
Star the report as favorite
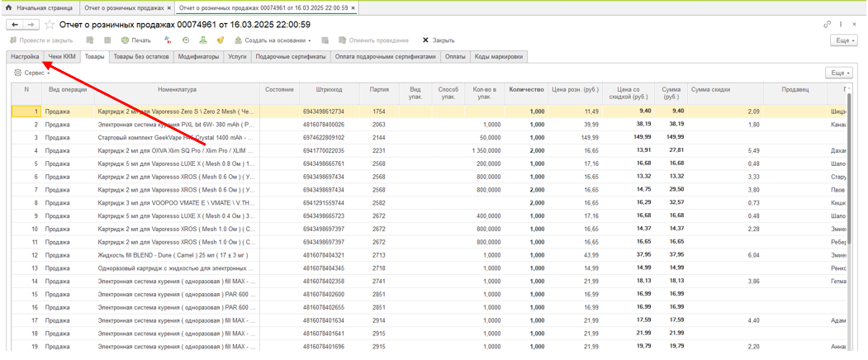click(x=50, y=25)
